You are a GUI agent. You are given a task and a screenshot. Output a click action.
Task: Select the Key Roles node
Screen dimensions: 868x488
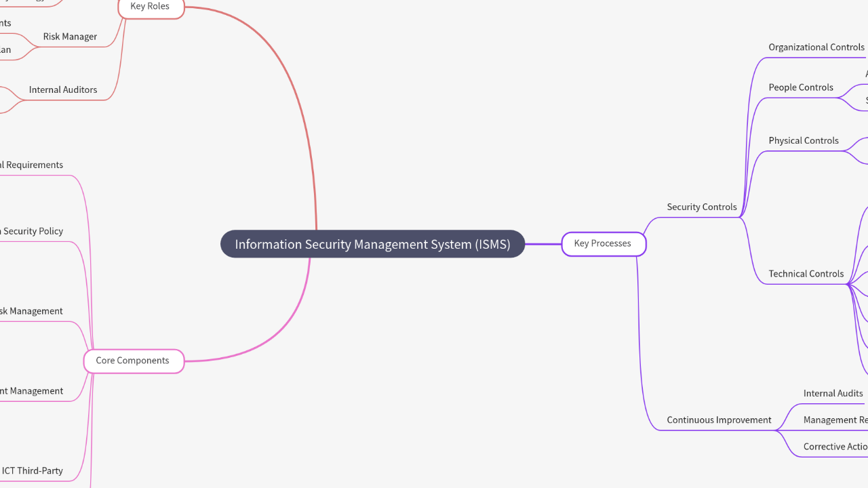pos(151,7)
